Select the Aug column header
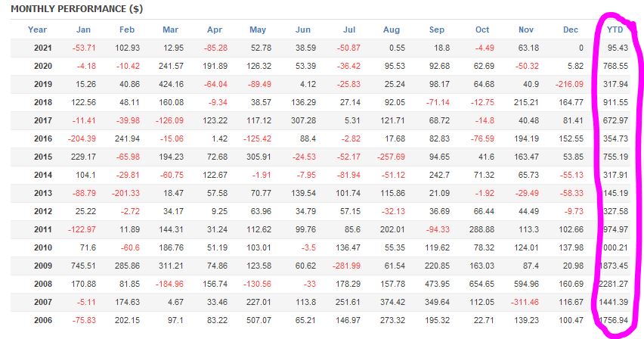Viewport: 644px width, 339px height. [x=391, y=30]
